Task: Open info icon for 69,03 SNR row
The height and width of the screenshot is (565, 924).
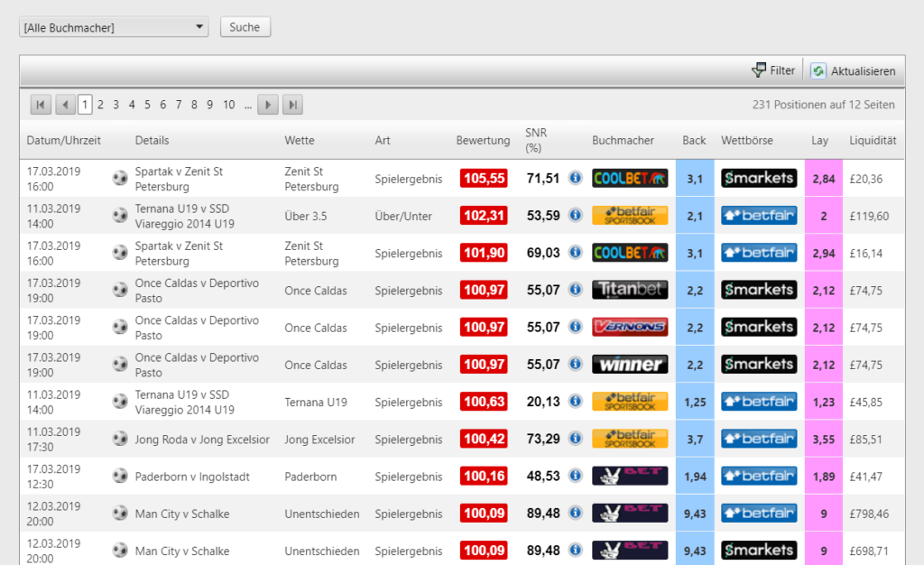Action: pos(576,252)
